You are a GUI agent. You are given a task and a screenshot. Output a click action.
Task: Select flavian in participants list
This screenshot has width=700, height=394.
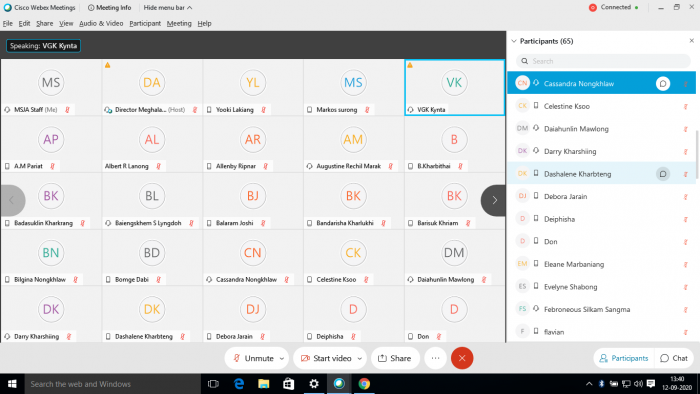pyautogui.click(x=601, y=332)
